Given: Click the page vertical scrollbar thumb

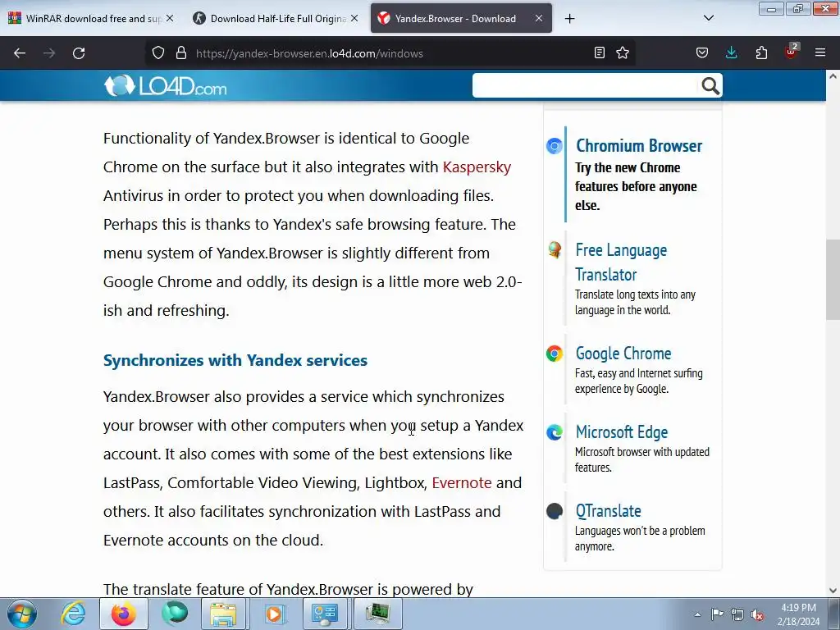Looking at the screenshot, I should pos(833,279).
